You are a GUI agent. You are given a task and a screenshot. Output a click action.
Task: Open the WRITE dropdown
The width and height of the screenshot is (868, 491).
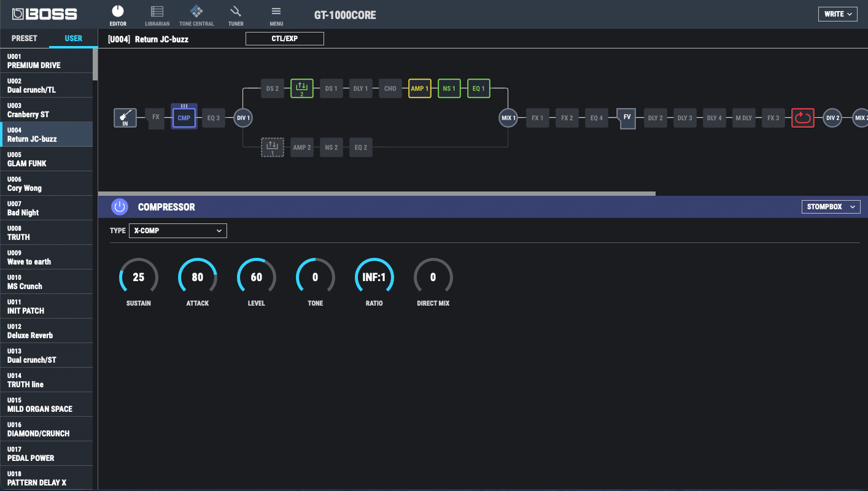click(838, 14)
